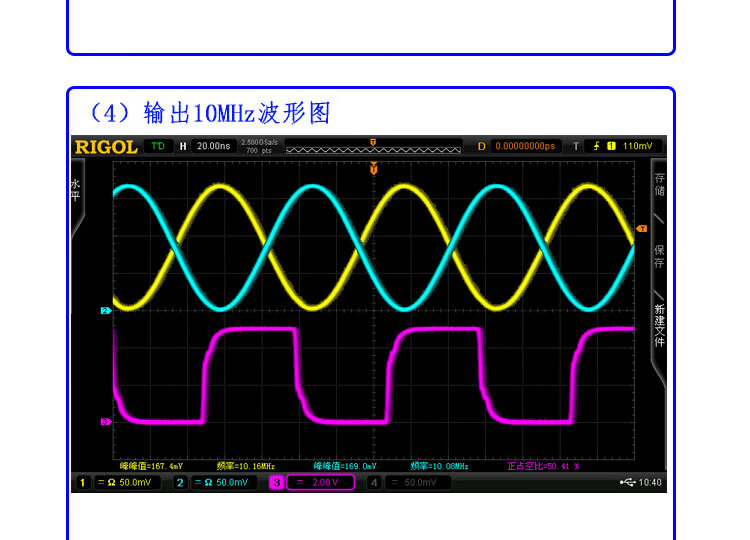Click the USB connection icon
This screenshot has height=540, width=750.
627,483
